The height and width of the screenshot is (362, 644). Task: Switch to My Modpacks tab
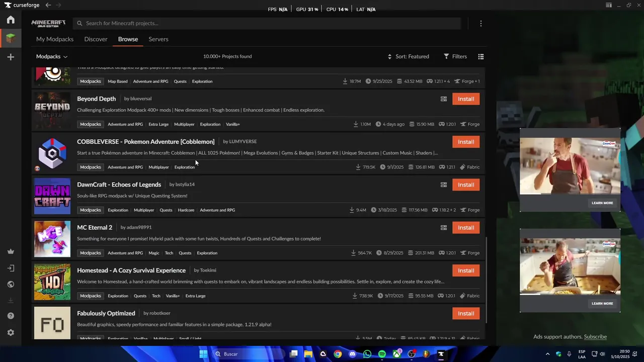tap(55, 39)
